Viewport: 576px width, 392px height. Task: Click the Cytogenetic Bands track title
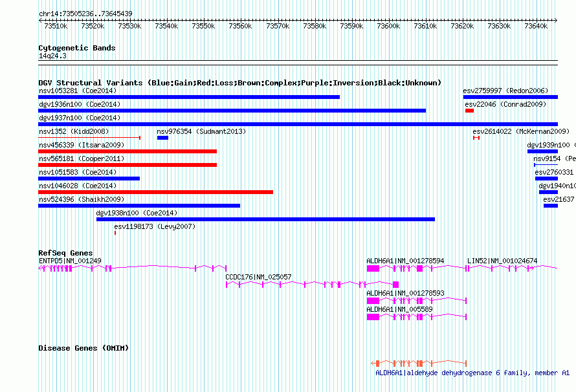pos(77,48)
